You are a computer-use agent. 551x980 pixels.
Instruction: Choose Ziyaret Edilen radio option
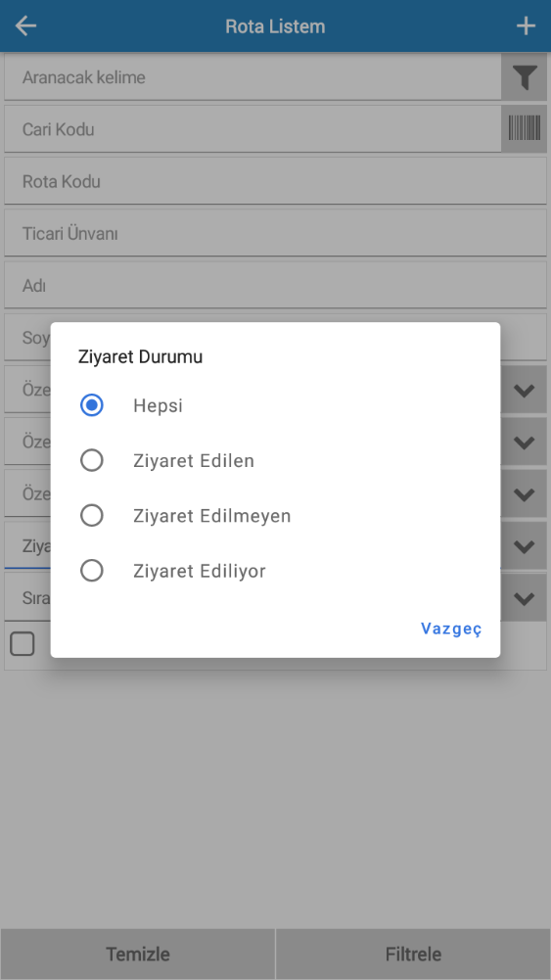pyautogui.click(x=92, y=460)
